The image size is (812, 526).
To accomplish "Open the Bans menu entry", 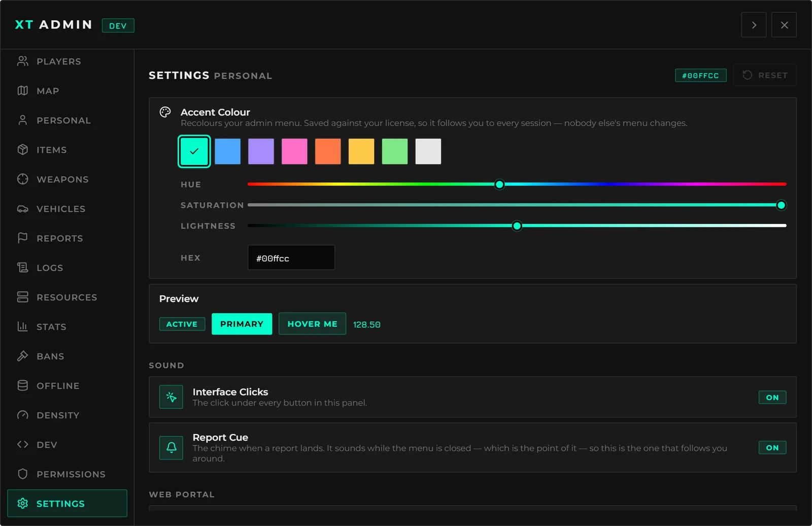I will tap(67, 356).
